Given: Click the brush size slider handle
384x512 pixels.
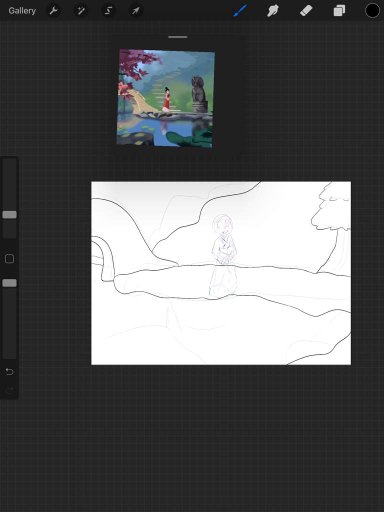Looking at the screenshot, I should click(9, 215).
